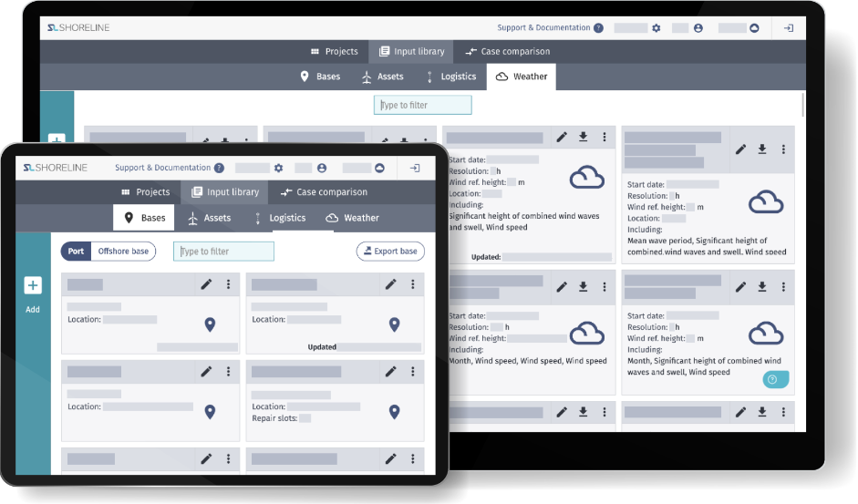
Task: Open the Assets tab on tablet
Action: [209, 218]
